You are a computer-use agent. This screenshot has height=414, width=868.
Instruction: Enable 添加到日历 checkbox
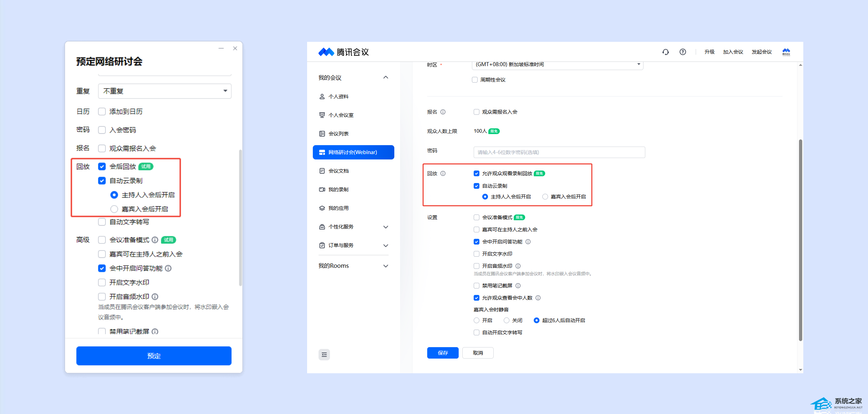(102, 112)
